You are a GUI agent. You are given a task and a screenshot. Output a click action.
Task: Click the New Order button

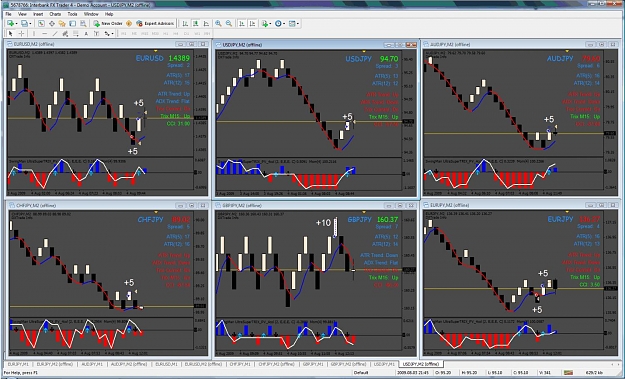(x=108, y=24)
